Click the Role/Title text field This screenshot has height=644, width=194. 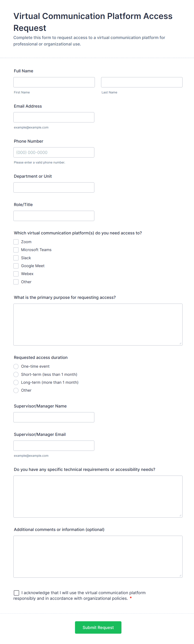(x=54, y=216)
